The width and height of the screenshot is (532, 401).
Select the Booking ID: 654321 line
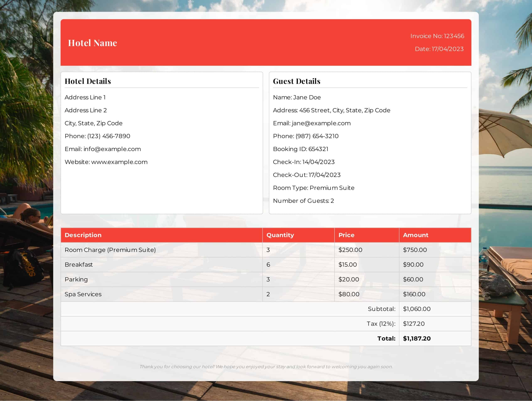[300, 149]
